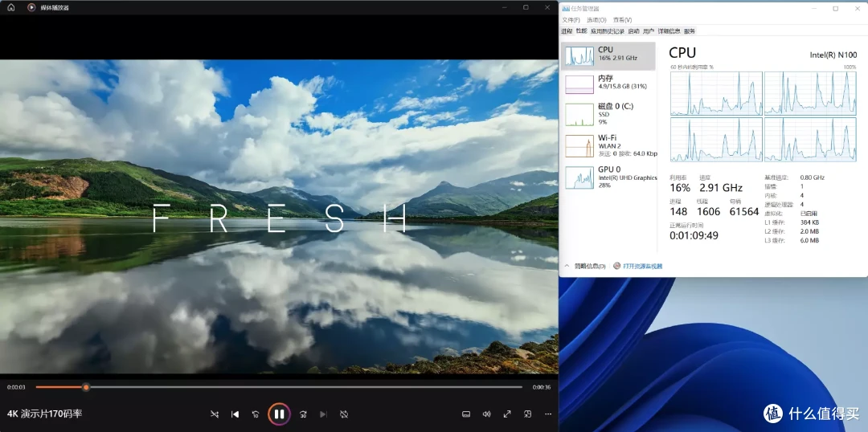Viewport: 868px width, 432px height.
Task: Toggle repeat mode in media player
Action: (x=344, y=414)
